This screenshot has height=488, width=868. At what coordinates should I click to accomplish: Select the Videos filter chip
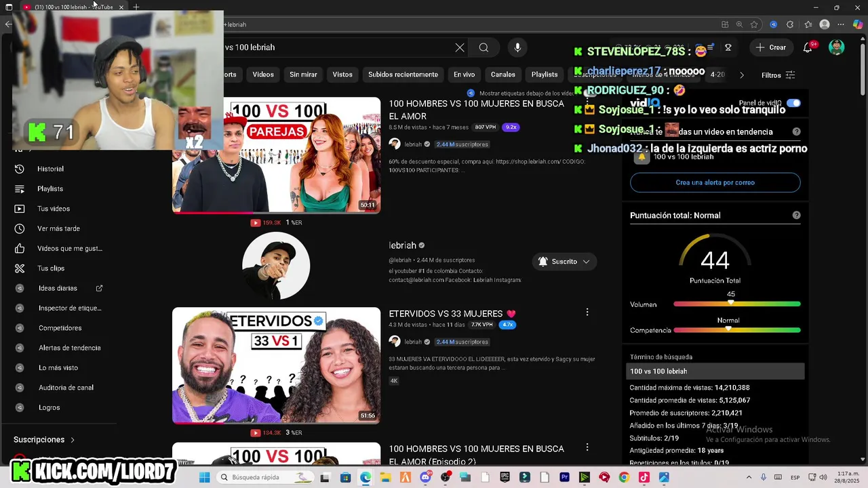(263, 75)
